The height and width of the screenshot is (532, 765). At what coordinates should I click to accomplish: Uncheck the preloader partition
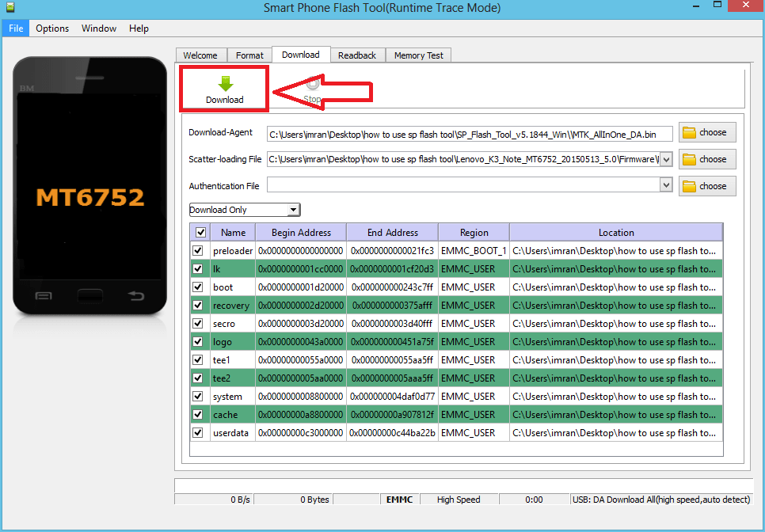click(x=198, y=251)
